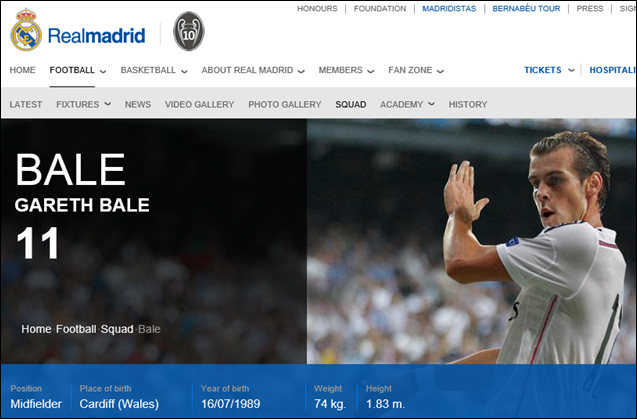Click the 16/07/1989 birth date
This screenshot has width=637, height=419.
230,404
